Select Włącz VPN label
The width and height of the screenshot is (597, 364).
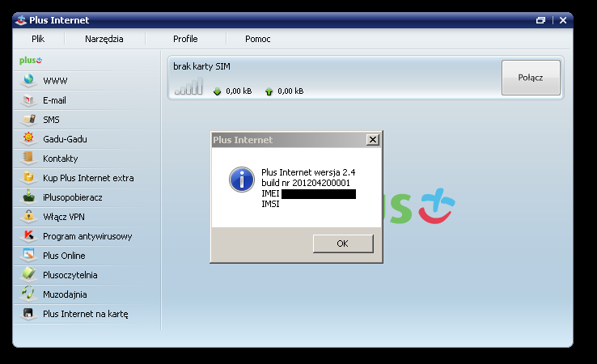[64, 217]
